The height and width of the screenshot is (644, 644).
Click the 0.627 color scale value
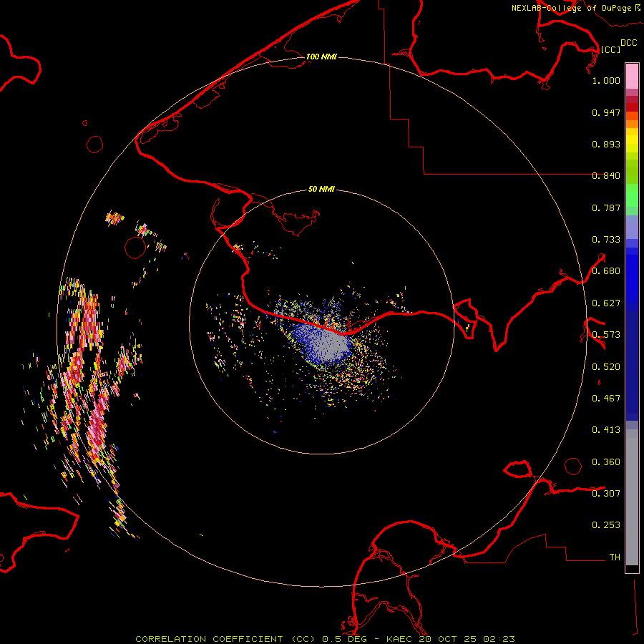click(606, 303)
